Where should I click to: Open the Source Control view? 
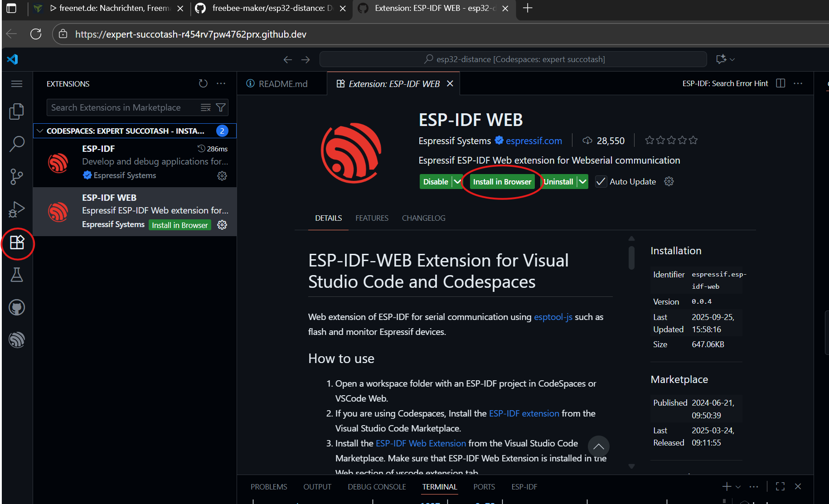pos(17,177)
